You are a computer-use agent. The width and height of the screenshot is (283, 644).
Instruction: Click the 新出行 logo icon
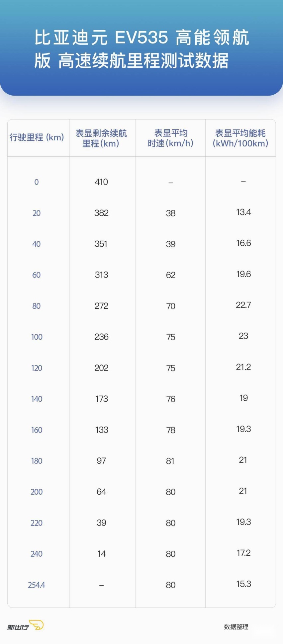click(25, 625)
